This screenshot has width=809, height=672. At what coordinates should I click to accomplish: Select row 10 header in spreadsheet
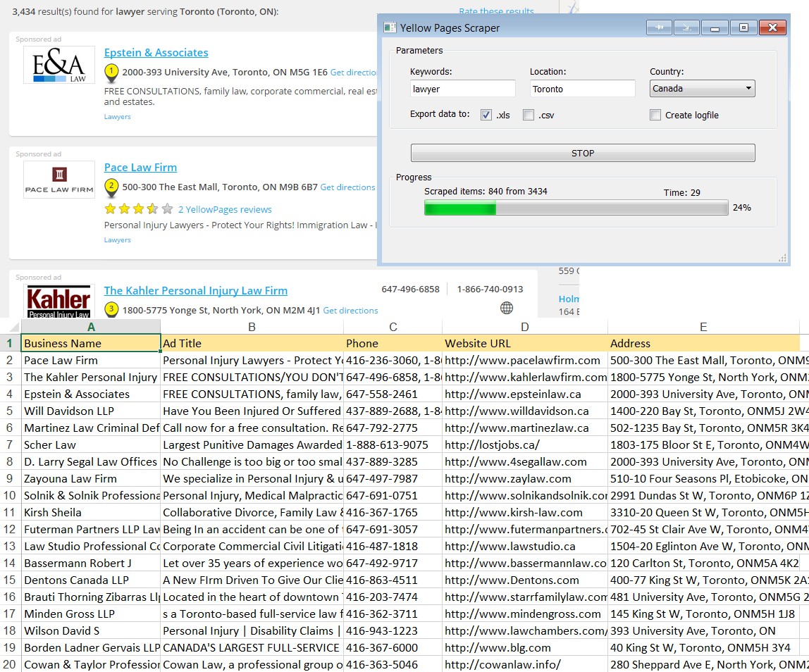coord(10,496)
